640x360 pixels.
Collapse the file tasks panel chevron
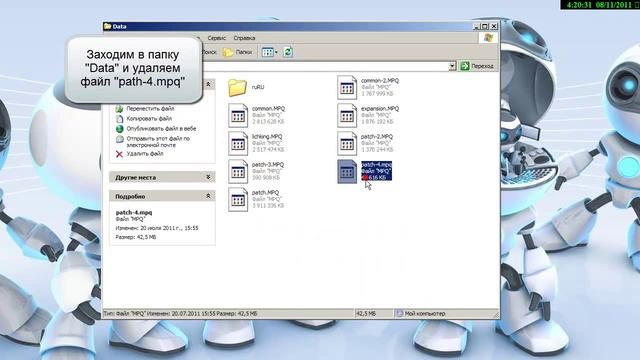point(208,84)
